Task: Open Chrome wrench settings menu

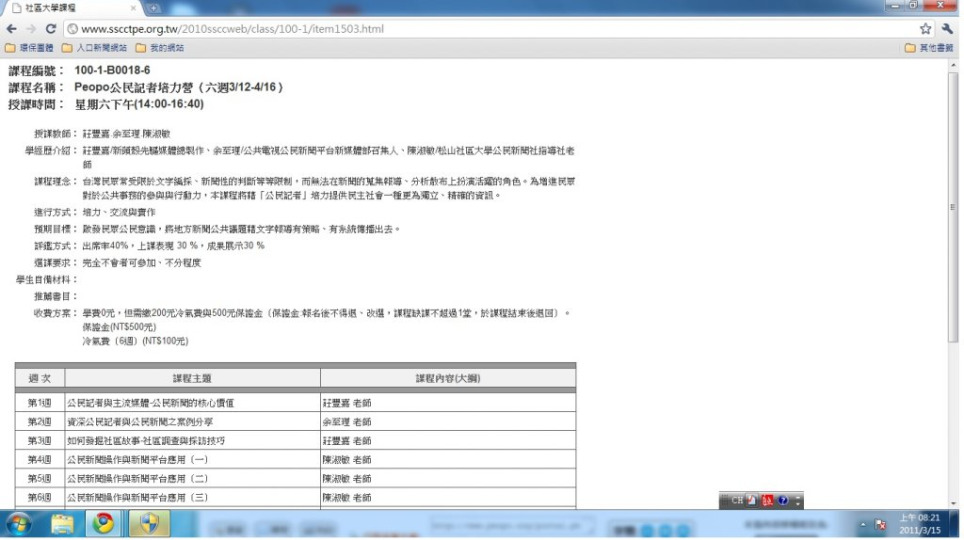Action: point(947,29)
